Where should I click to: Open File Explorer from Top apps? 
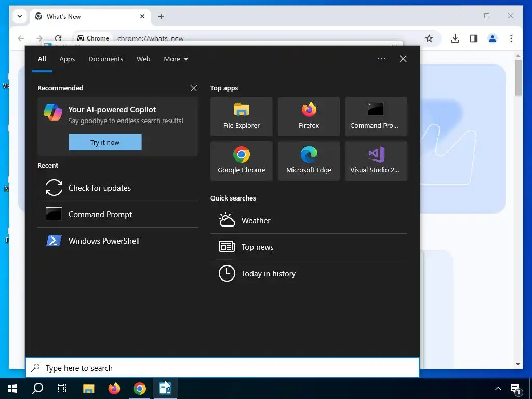241,116
